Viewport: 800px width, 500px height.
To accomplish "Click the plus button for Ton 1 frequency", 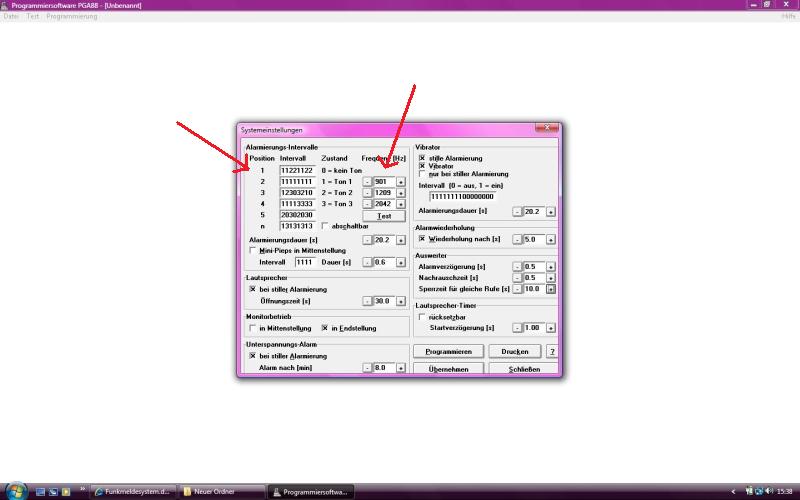I will (401, 182).
